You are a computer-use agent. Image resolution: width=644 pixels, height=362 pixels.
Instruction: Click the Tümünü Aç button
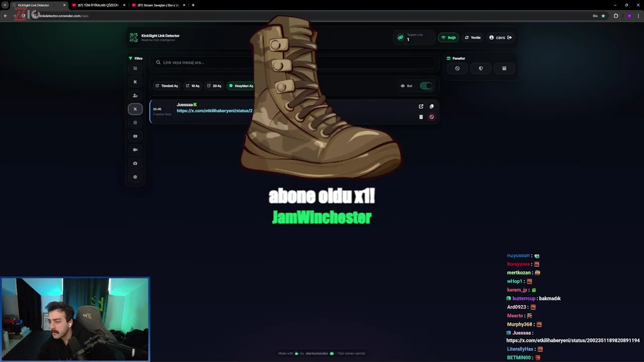coord(167,86)
